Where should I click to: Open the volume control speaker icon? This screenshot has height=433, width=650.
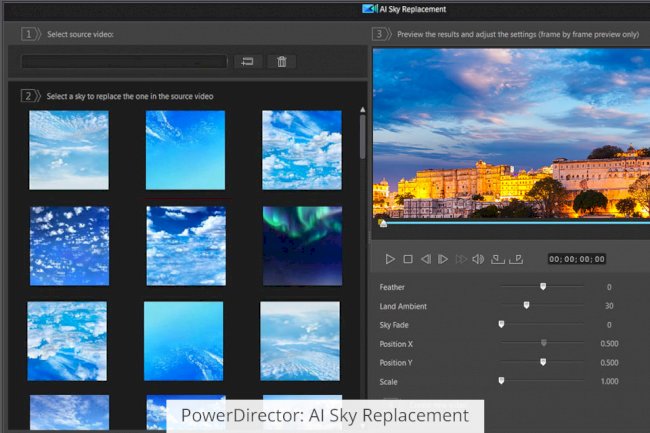point(478,259)
